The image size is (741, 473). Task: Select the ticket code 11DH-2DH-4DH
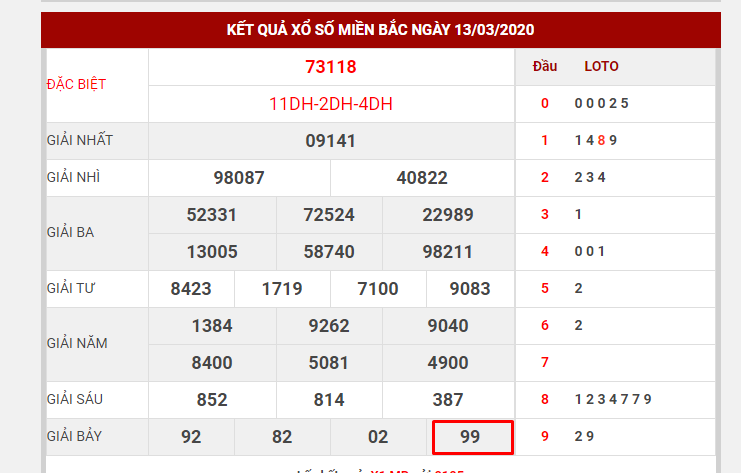click(x=330, y=103)
